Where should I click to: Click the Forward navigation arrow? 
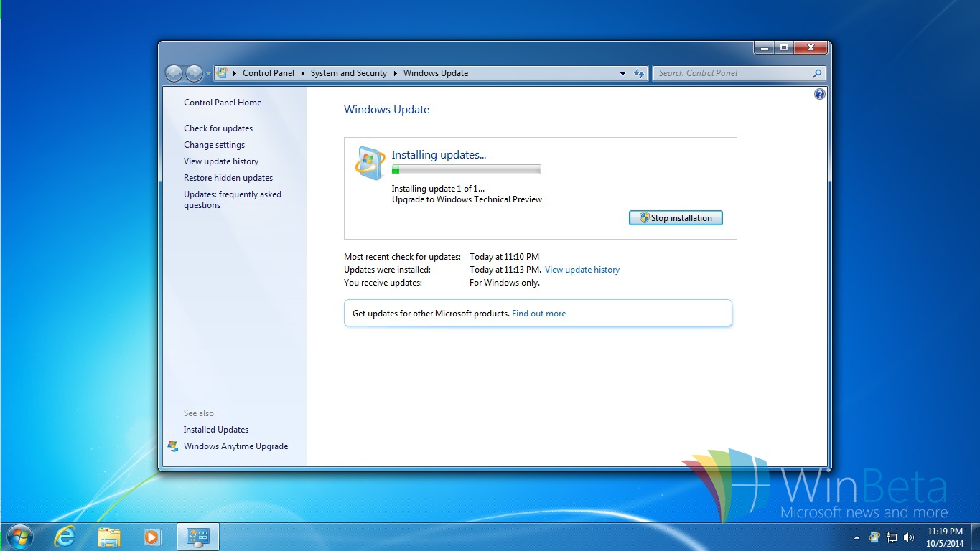click(194, 73)
